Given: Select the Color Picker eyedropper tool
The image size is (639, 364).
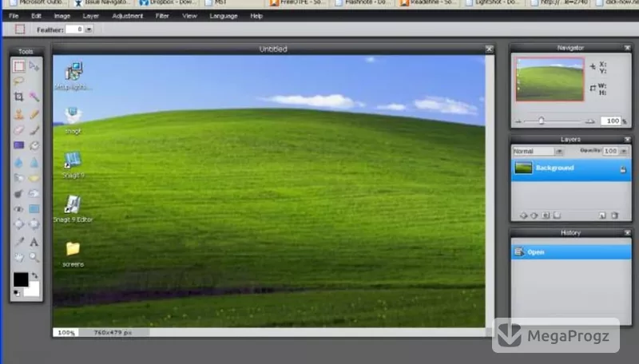Looking at the screenshot, I should point(18,242).
